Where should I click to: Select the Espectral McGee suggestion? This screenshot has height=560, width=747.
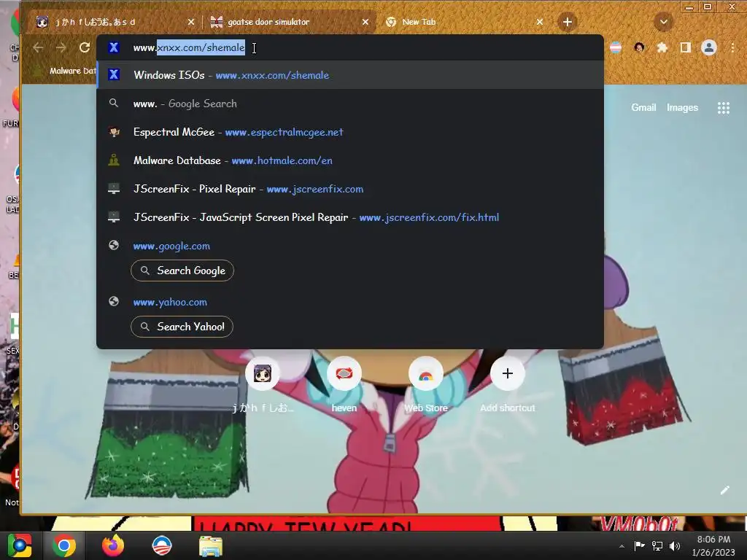click(x=350, y=132)
